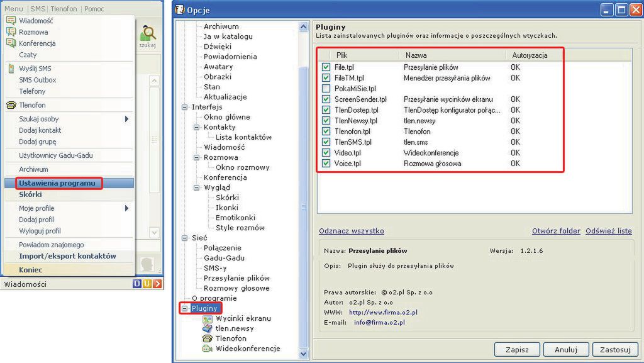
Task: Click orange arrow icon in Wiadomości bar
Action: pyautogui.click(x=158, y=284)
